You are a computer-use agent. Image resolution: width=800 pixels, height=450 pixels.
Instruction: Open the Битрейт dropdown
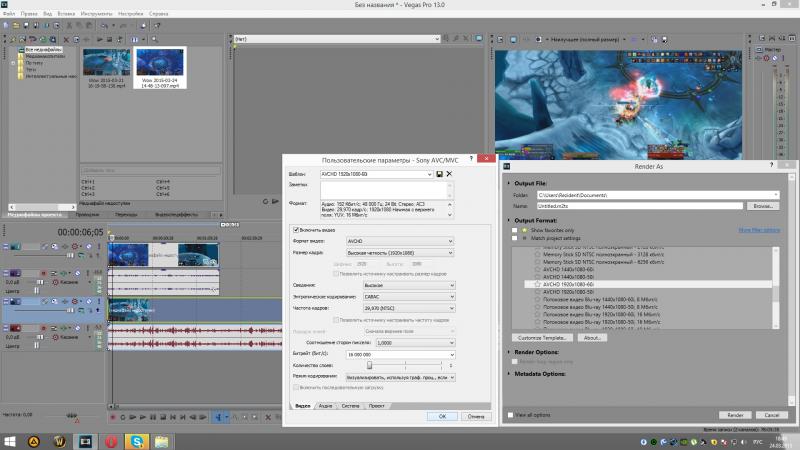452,355
